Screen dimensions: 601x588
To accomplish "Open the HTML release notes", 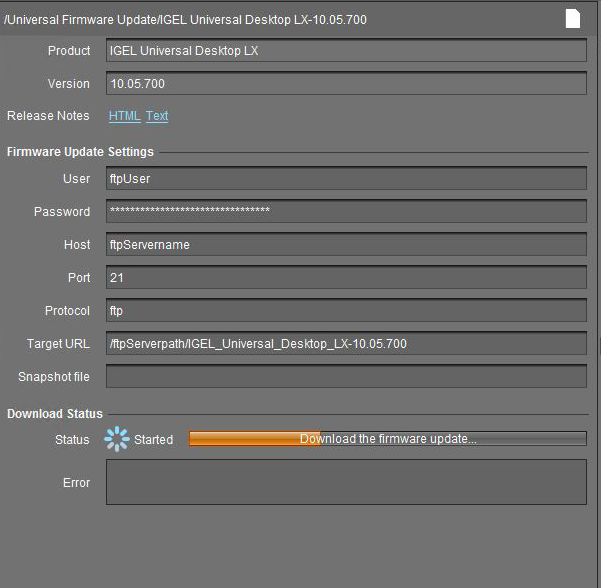I will (124, 116).
